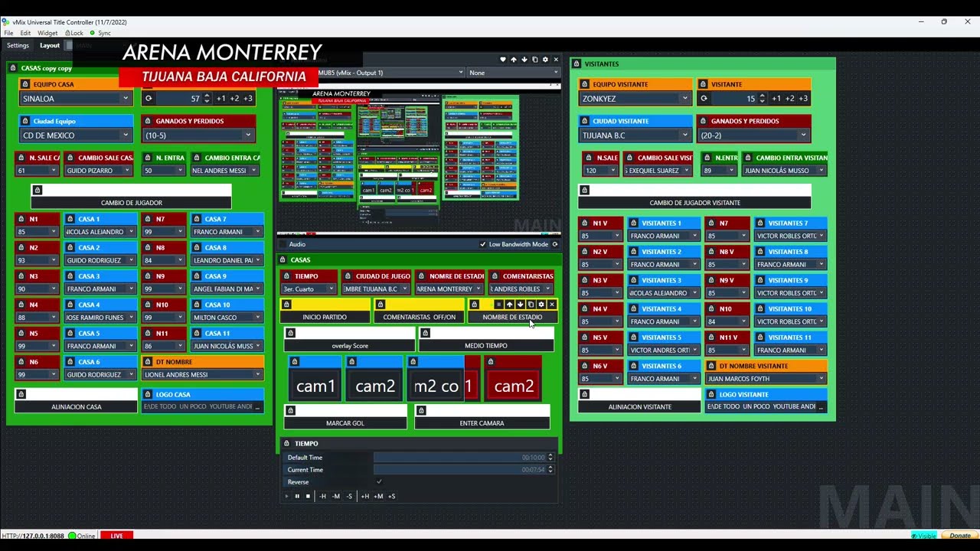Viewport: 980px width, 551px height.
Task: Open the File menu
Action: click(x=10, y=33)
